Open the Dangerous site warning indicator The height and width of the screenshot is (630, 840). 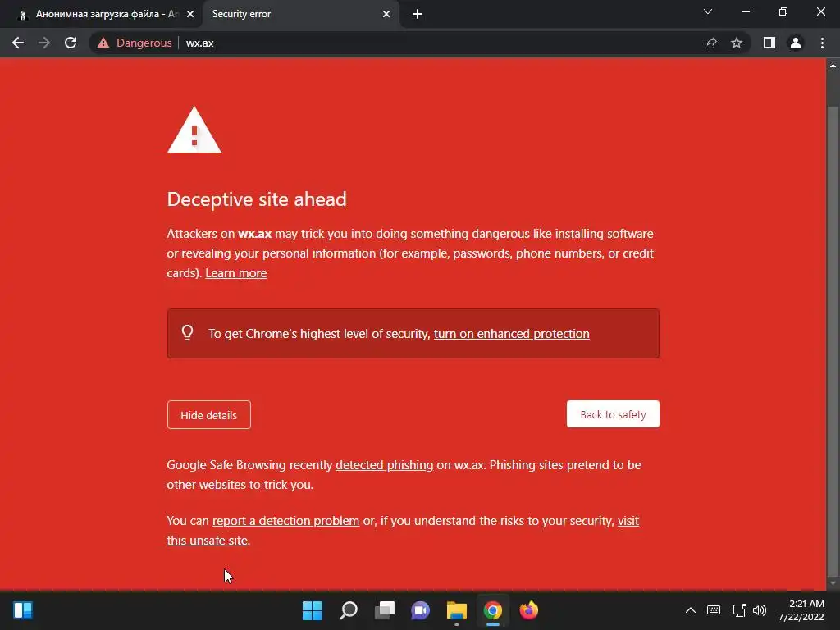[x=135, y=43]
